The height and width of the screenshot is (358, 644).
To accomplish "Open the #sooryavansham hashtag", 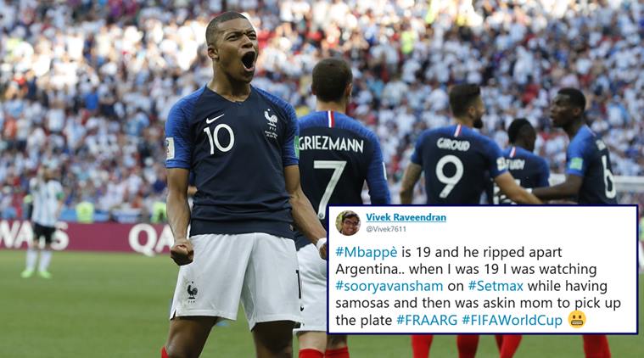I will click(x=389, y=286).
